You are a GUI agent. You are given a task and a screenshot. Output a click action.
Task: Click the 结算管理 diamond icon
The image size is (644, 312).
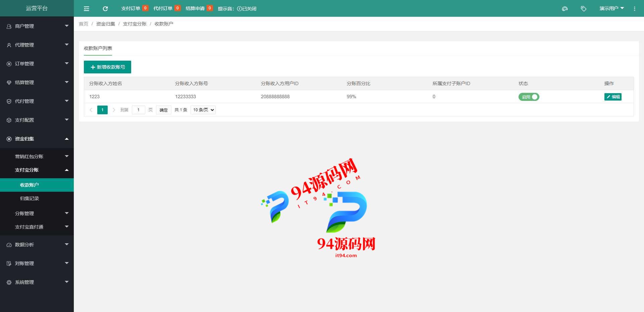[x=9, y=82]
